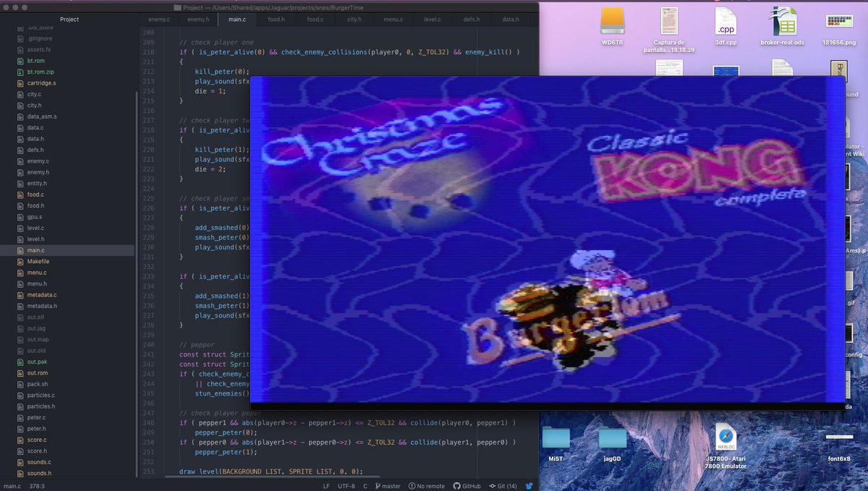Open bt.rom in project tree
The width and height of the screenshot is (868, 491).
pos(35,61)
